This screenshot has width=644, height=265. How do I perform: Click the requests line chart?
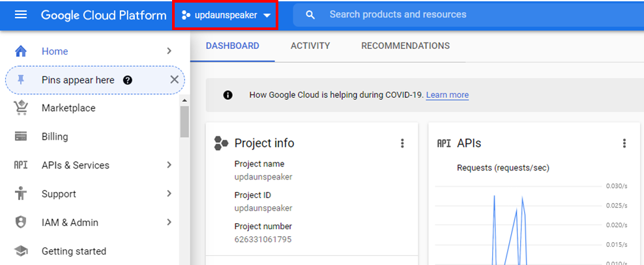coord(519,225)
